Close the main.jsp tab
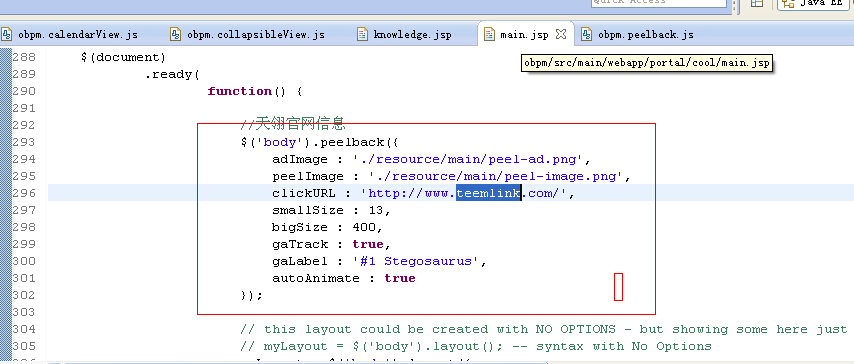The width and height of the screenshot is (854, 364). [561, 34]
